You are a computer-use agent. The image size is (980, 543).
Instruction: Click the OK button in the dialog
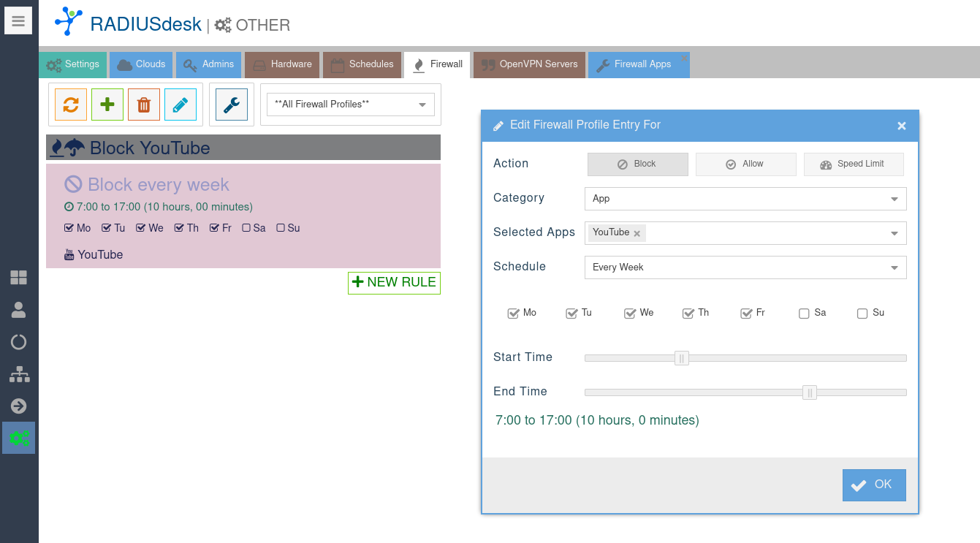coord(874,485)
